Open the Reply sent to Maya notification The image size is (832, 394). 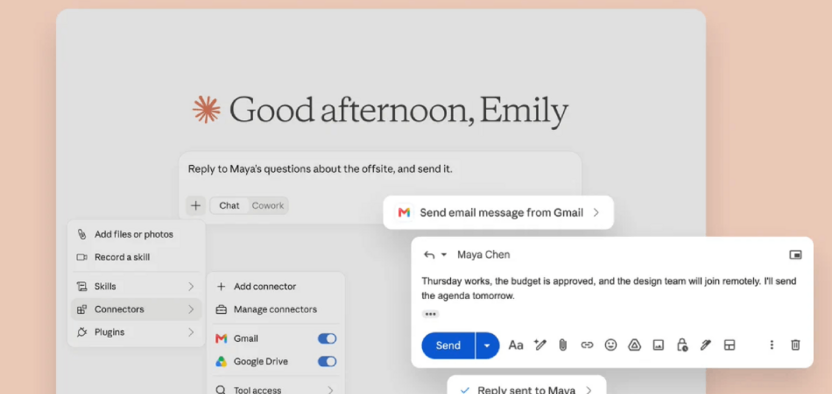(x=526, y=386)
